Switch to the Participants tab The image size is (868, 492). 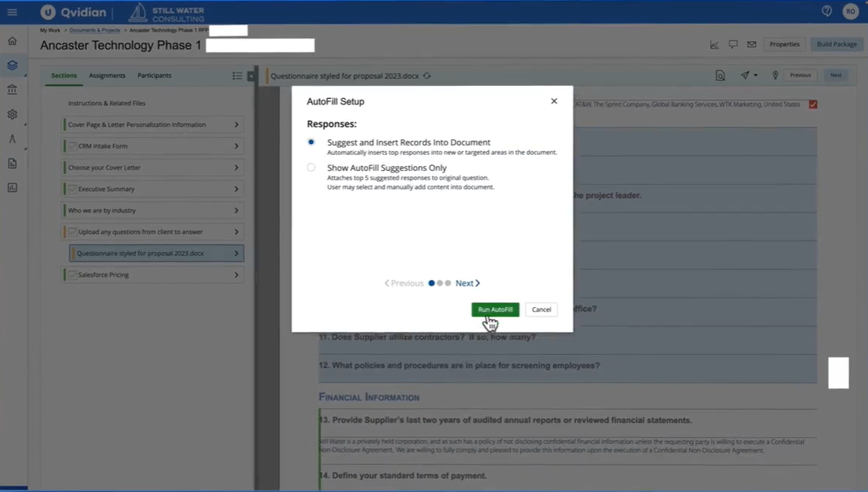(155, 75)
